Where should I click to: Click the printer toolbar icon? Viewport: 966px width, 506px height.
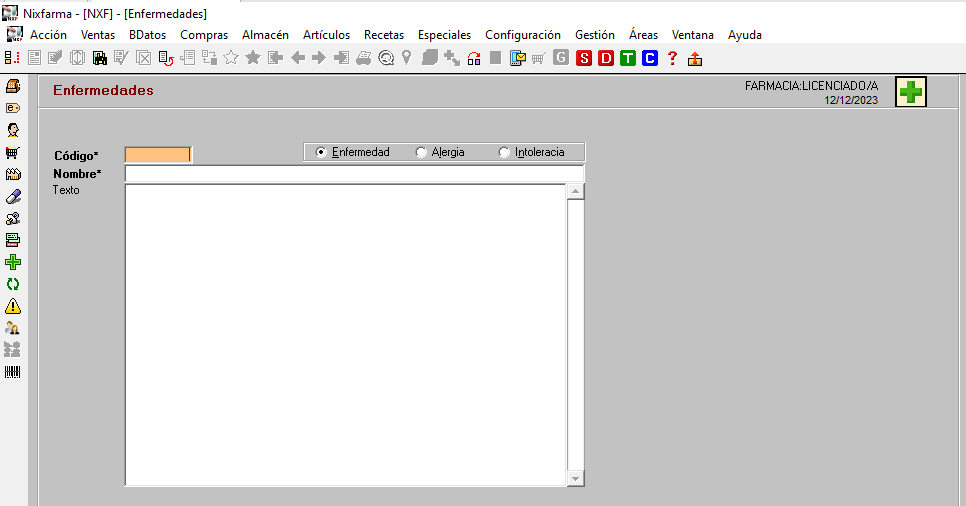(x=363, y=59)
